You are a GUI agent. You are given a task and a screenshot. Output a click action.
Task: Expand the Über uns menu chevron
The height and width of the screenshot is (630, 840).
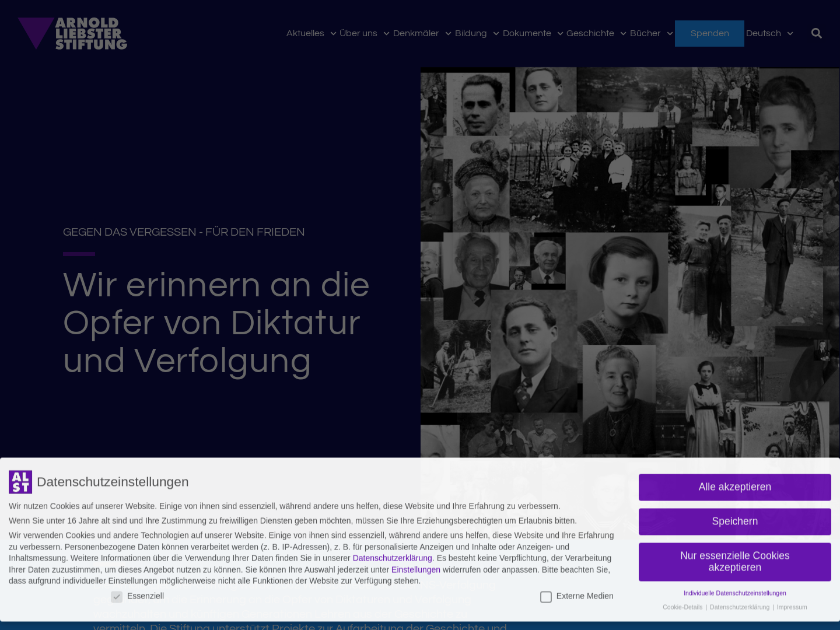pyautogui.click(x=386, y=34)
